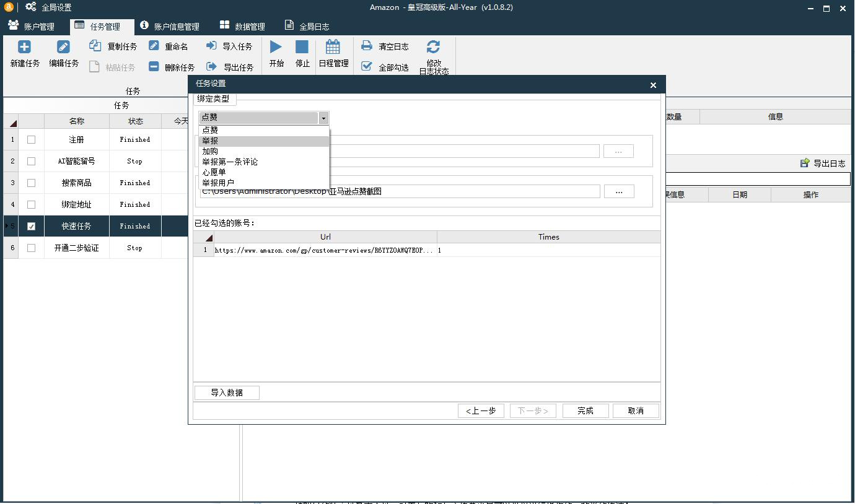The width and height of the screenshot is (855, 504).
Task: Select 加购 in the dropdown list
Action: [x=264, y=152]
